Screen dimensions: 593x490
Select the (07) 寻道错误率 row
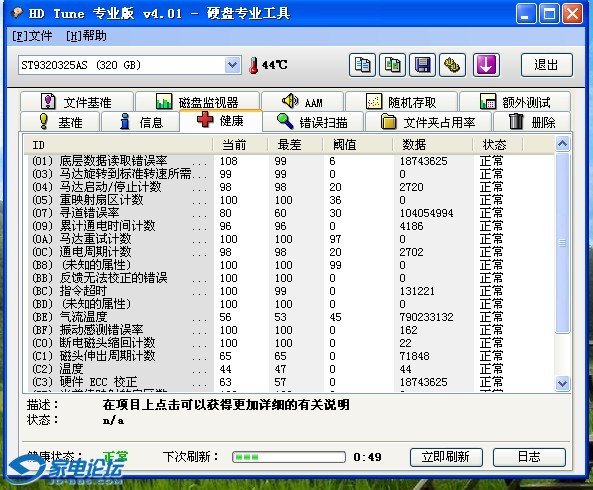[289, 213]
